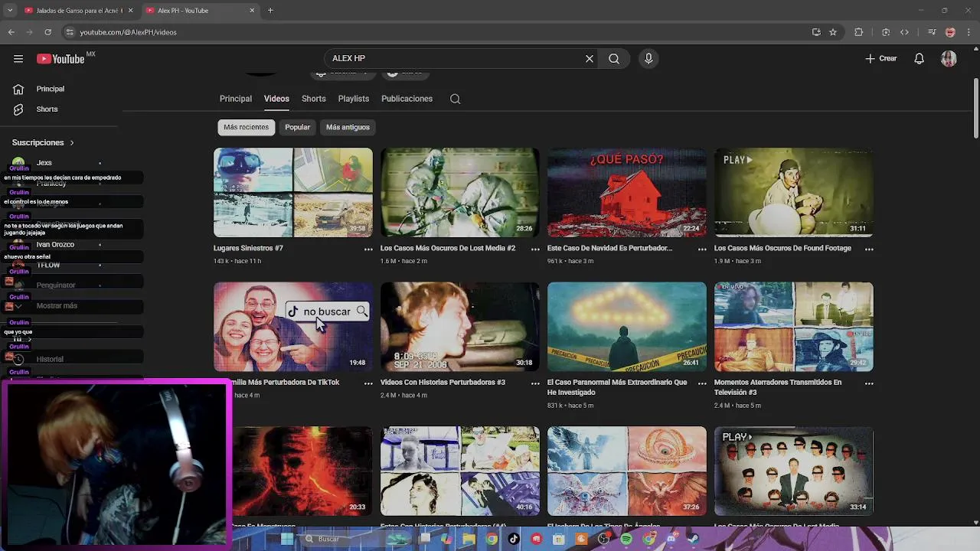Open options for Lugares Siniestros #7
The height and width of the screenshot is (551, 980).
[x=368, y=249]
